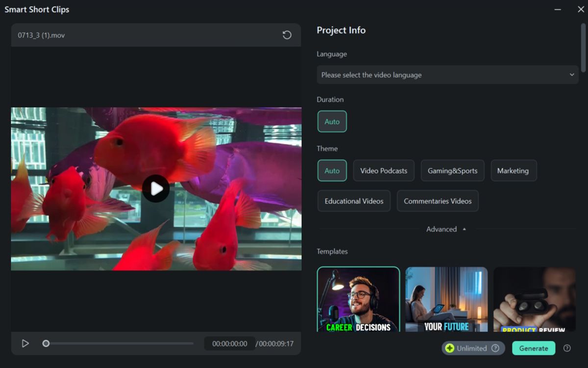The width and height of the screenshot is (588, 368).
Task: Select the Video Podcasts theme
Action: [x=384, y=170]
